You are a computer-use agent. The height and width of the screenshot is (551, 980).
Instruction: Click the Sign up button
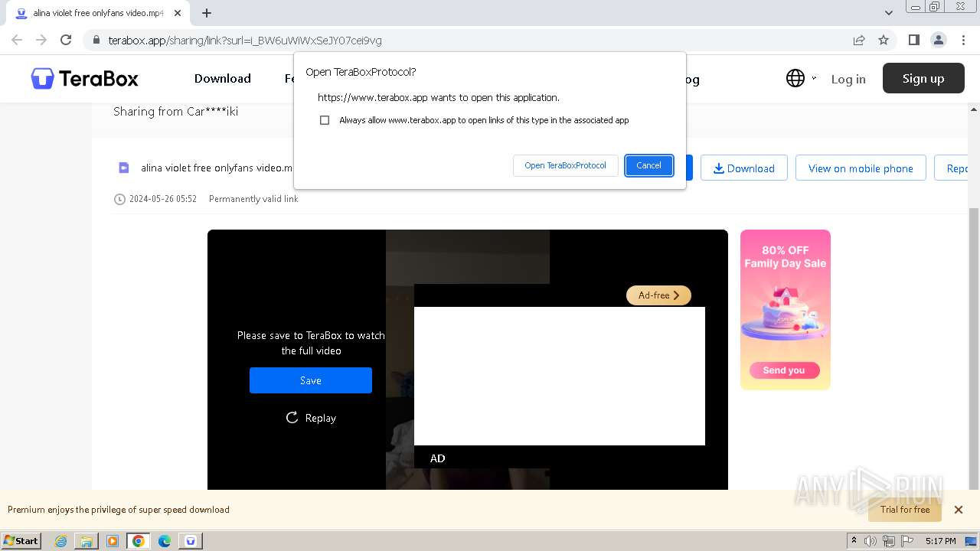(923, 78)
